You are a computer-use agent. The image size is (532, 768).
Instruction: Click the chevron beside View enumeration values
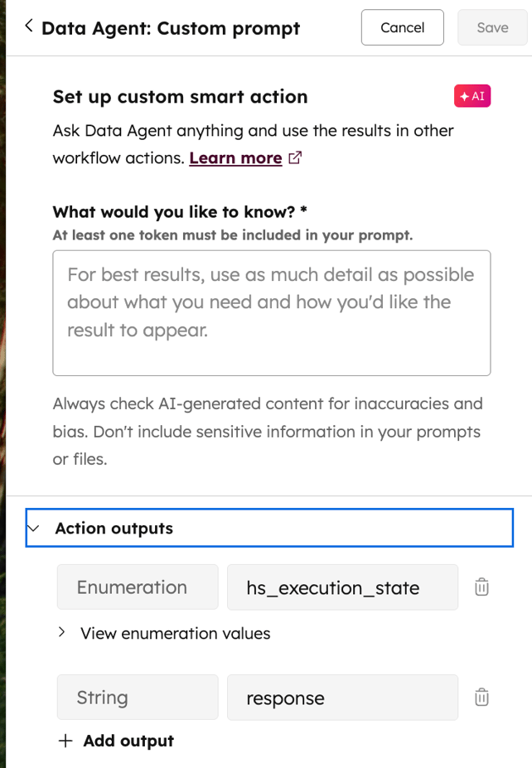tap(61, 631)
